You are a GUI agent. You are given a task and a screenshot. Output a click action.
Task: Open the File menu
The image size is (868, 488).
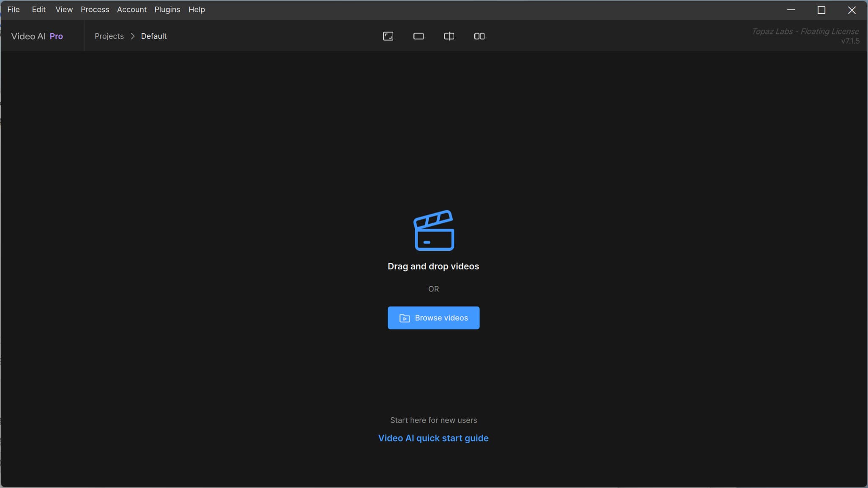(14, 9)
